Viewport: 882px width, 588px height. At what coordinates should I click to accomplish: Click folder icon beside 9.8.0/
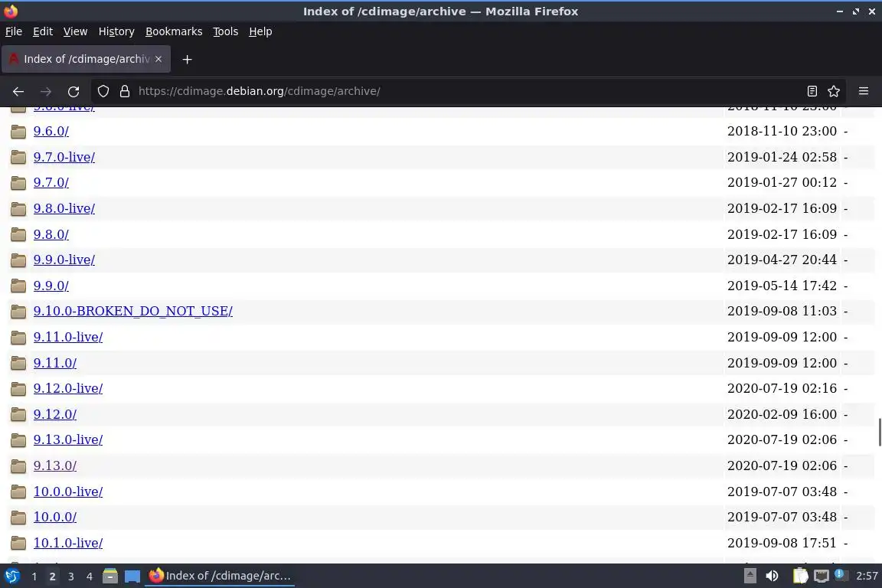pos(18,234)
